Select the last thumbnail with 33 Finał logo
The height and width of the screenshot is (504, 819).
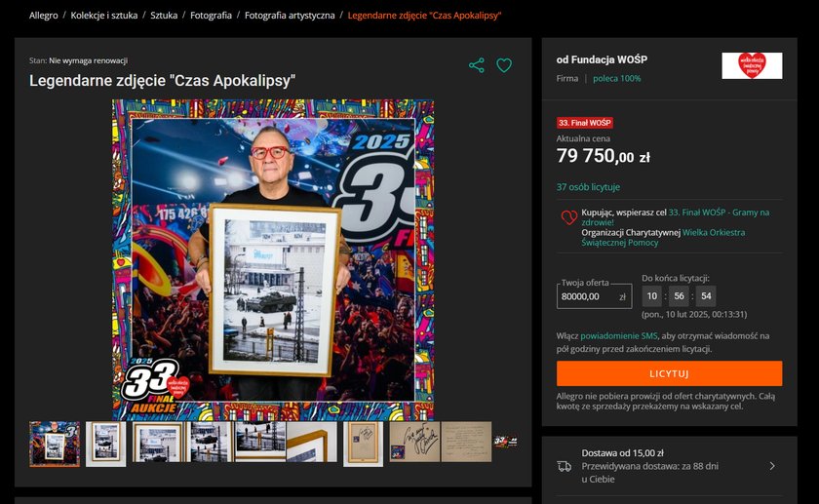tap(505, 442)
